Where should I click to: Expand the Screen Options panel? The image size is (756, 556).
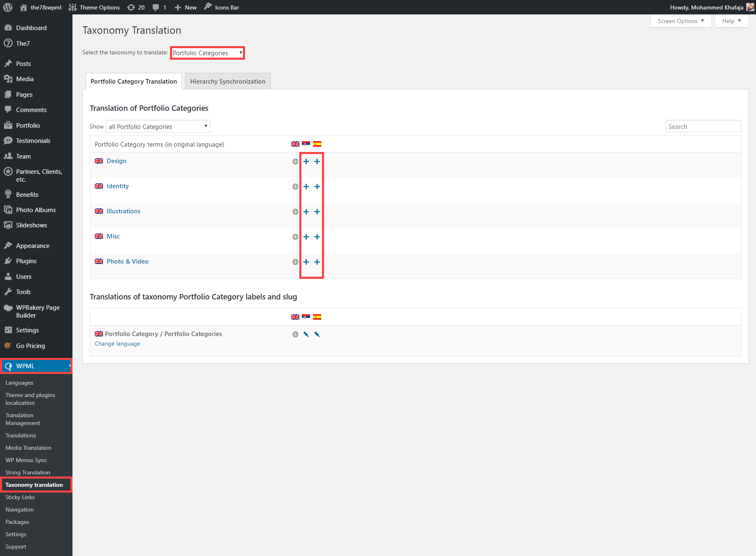pos(681,21)
